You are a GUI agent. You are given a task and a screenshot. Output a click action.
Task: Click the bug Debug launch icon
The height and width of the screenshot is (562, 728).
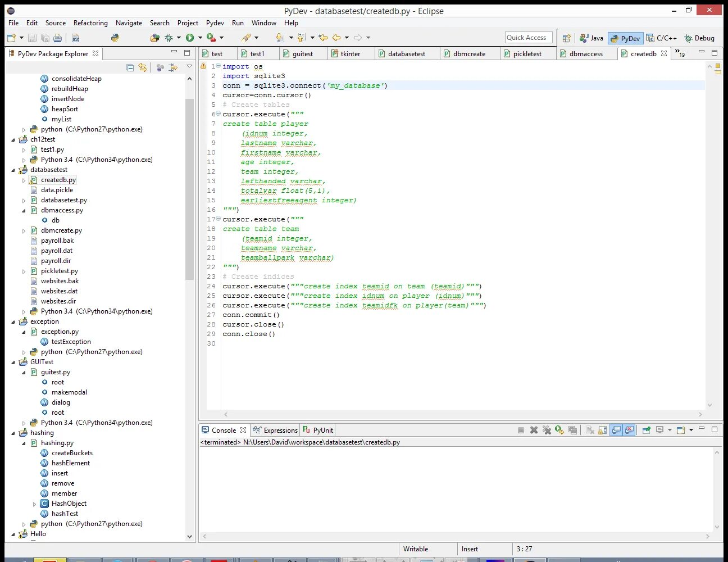(169, 38)
